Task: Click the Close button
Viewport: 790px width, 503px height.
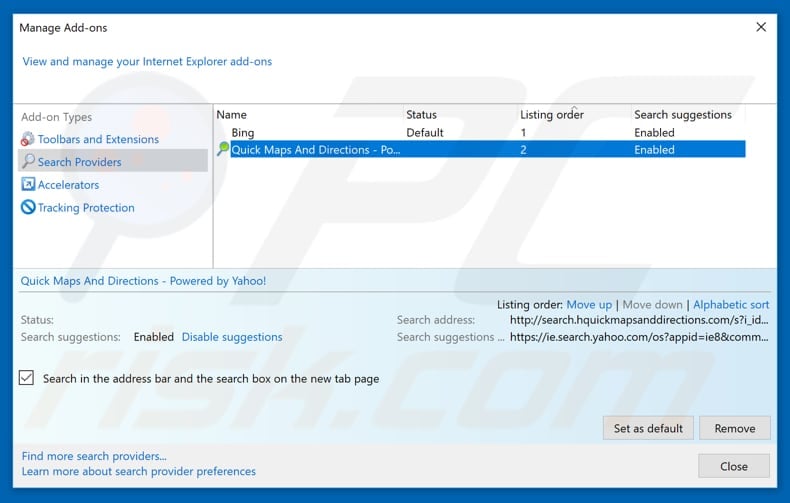Action: click(734, 466)
